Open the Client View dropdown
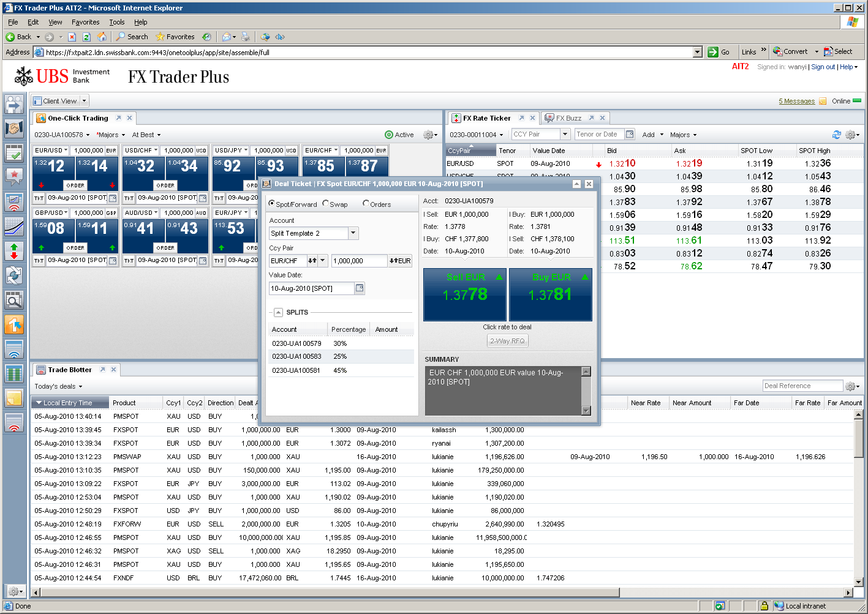 pos(85,101)
